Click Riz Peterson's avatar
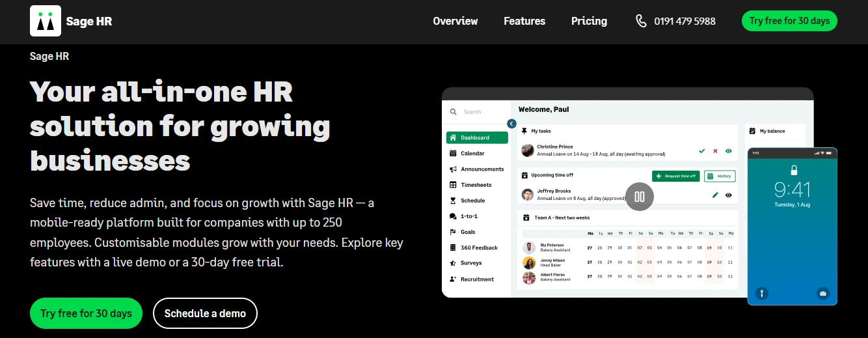The height and width of the screenshot is (338, 868). click(x=529, y=247)
